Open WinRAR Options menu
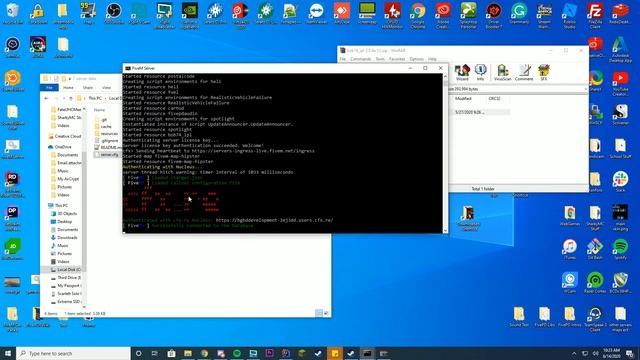 pyautogui.click(x=417, y=59)
